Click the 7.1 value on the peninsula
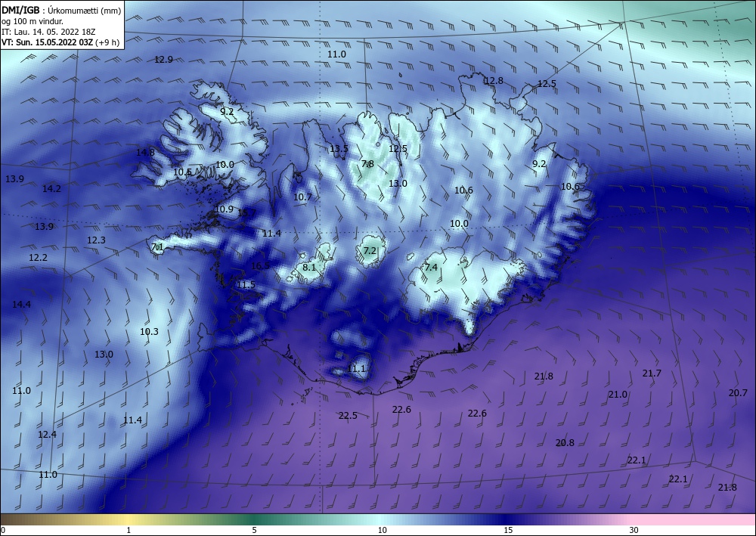 (x=158, y=248)
